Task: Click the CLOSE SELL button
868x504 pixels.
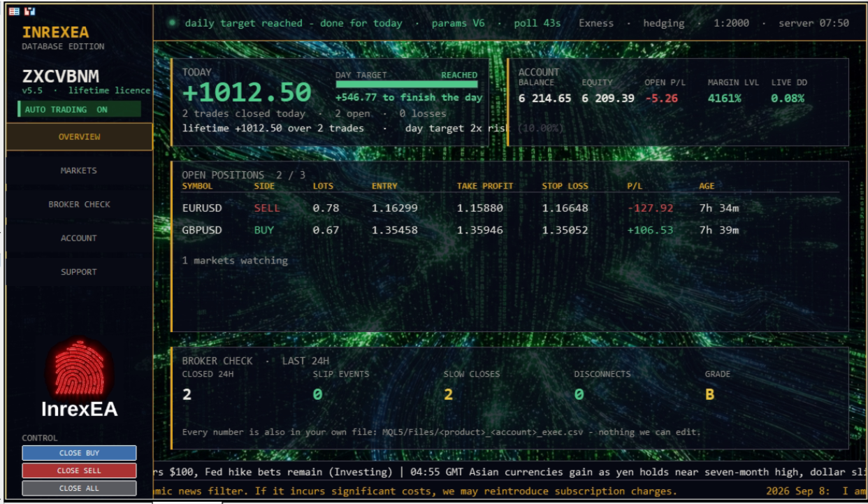Action: tap(79, 470)
